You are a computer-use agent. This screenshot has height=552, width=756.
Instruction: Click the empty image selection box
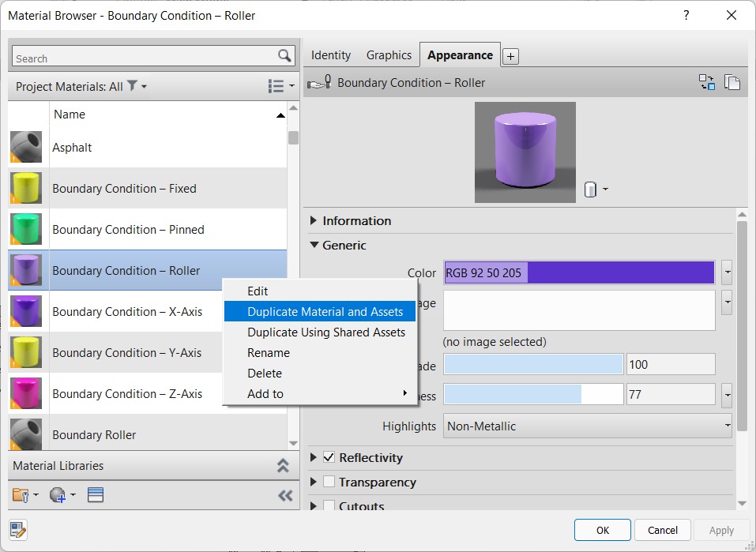[x=579, y=310]
